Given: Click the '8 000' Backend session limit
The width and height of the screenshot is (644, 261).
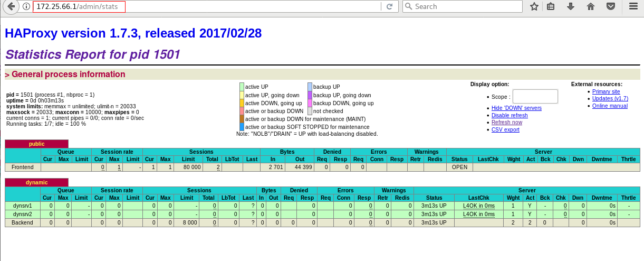Looking at the screenshot, I should 190,222.
